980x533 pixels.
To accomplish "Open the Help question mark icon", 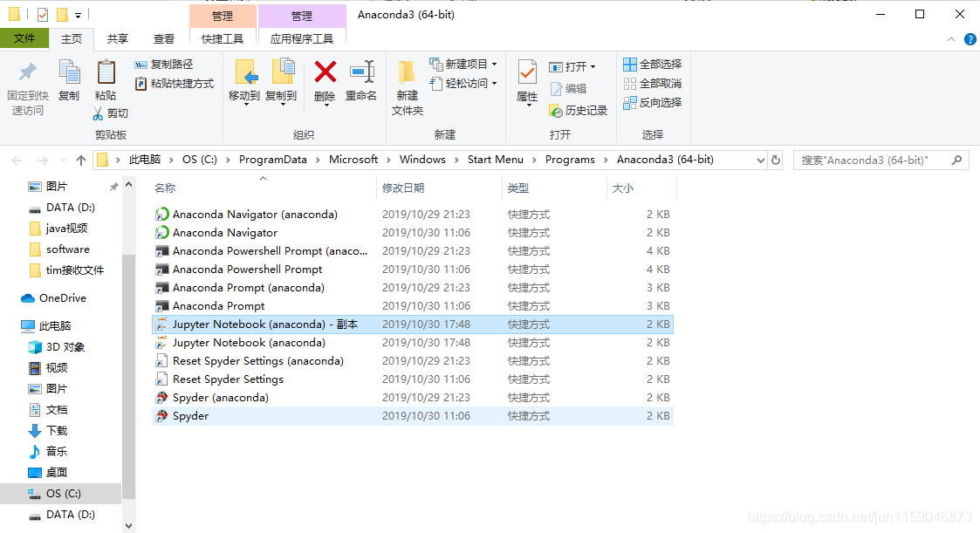I will click(970, 39).
